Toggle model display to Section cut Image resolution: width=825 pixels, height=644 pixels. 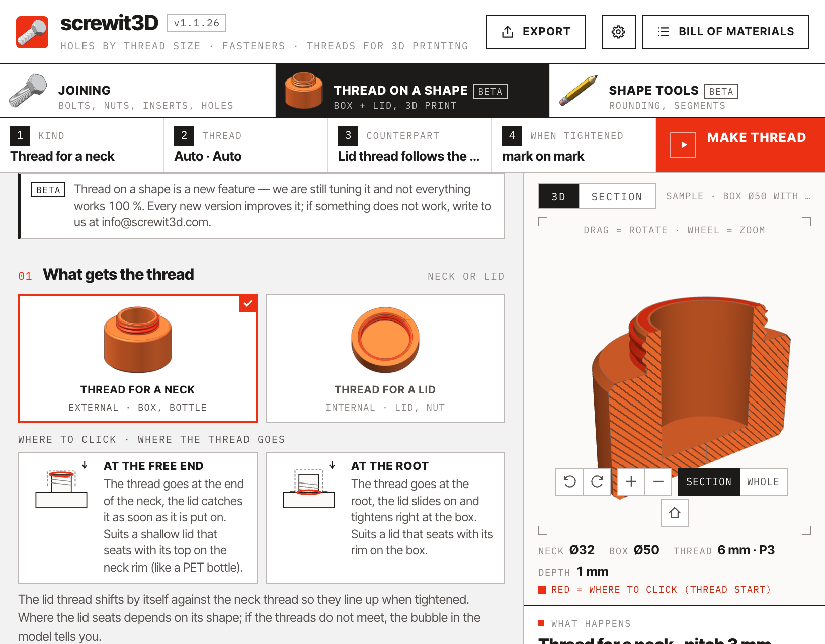click(709, 482)
